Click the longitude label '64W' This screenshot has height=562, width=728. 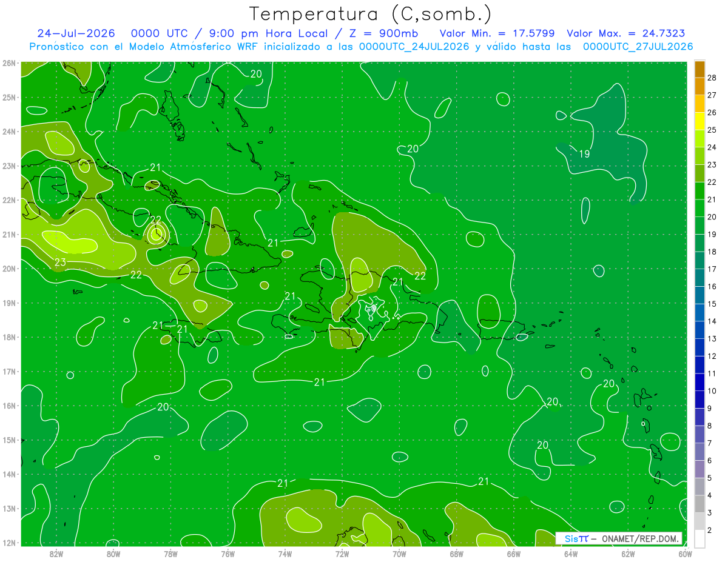570,554
